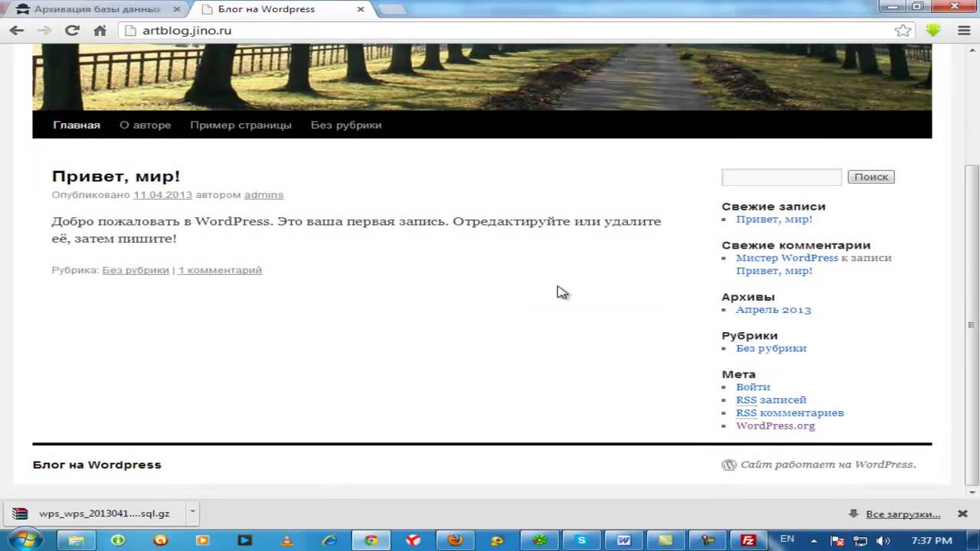Open Firefox from the taskbar

456,540
